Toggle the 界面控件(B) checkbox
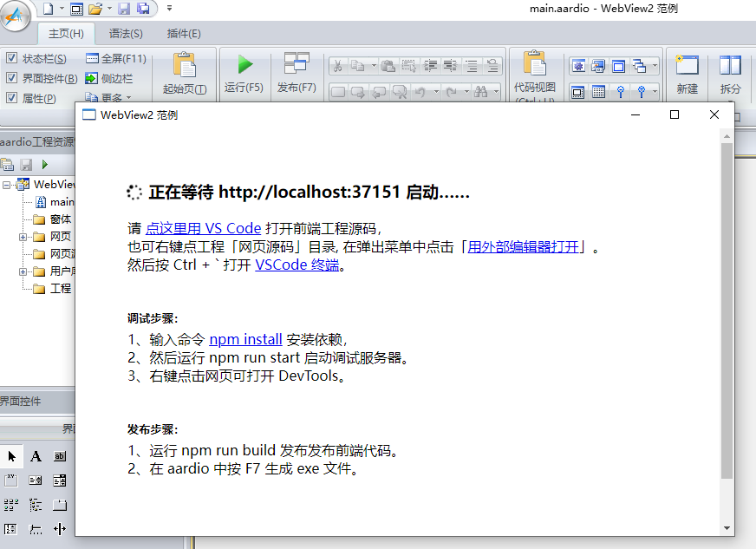 (11, 78)
